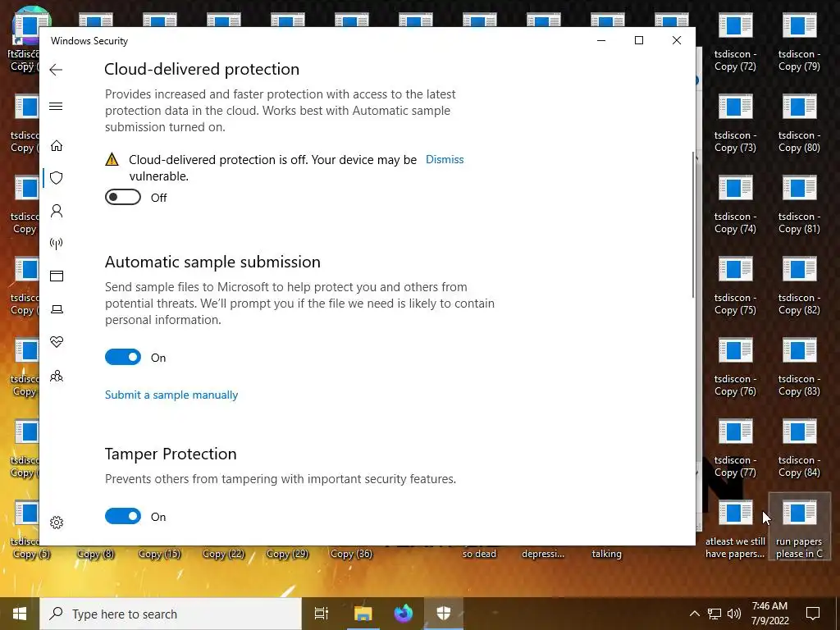
Task: Select Virus & threat protection shield icon
Action: click(x=57, y=178)
